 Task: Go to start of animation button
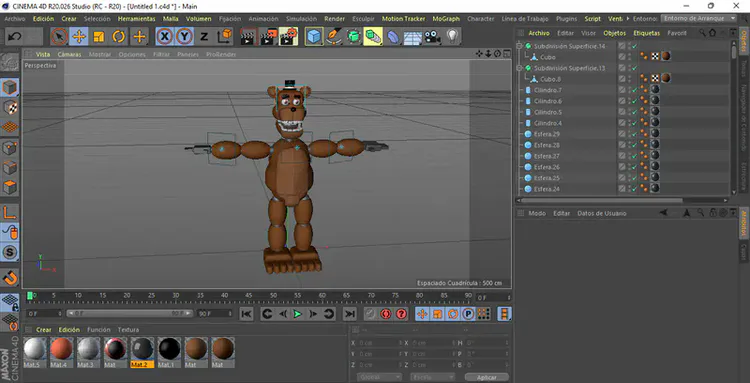[x=246, y=314]
